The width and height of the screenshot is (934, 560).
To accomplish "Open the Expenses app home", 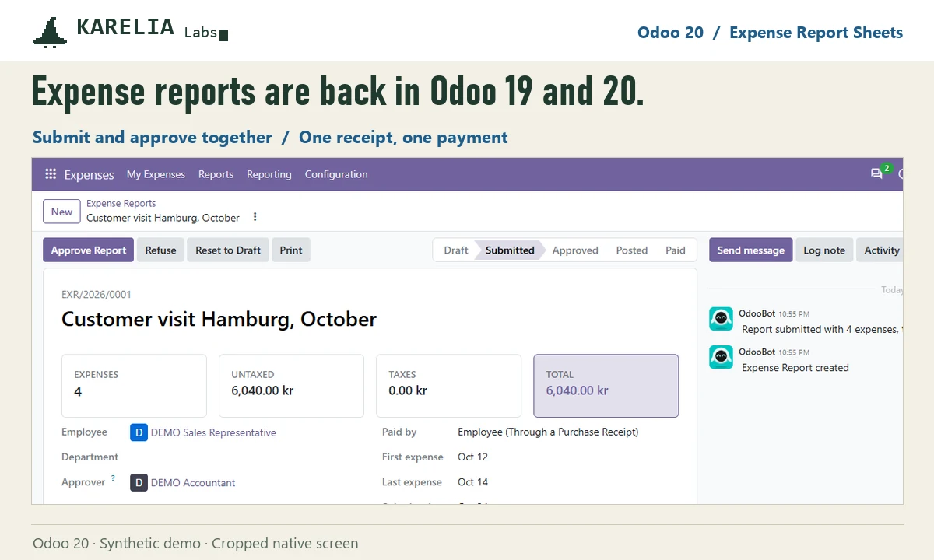I will coord(89,174).
